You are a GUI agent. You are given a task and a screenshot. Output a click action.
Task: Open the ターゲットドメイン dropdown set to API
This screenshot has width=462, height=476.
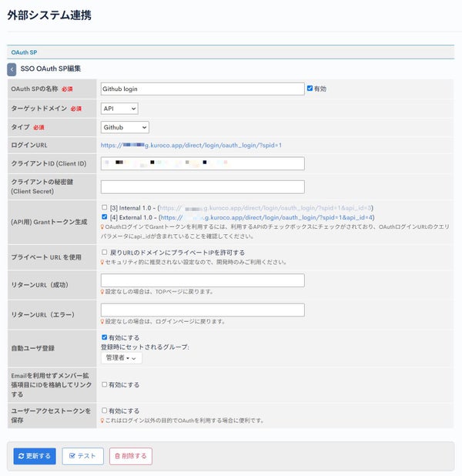[x=119, y=109]
